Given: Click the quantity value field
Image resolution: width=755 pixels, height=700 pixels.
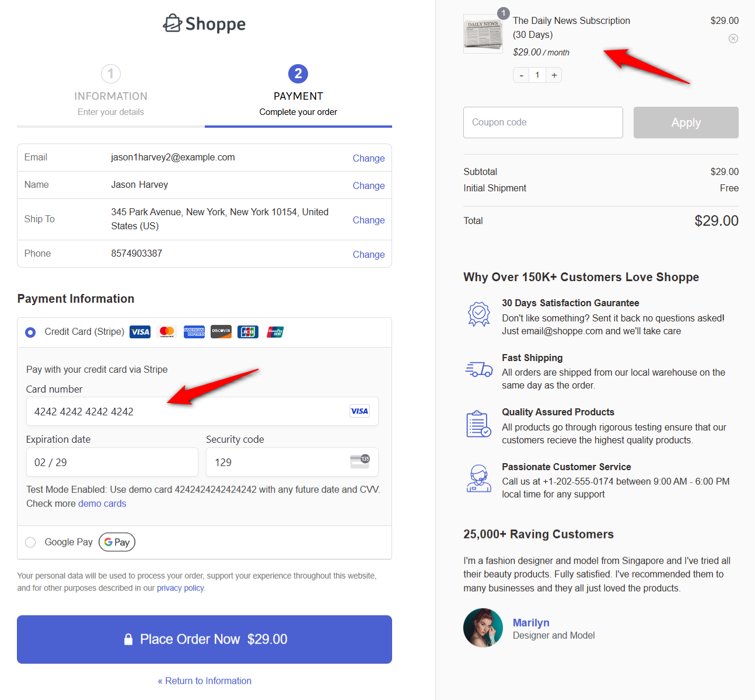Looking at the screenshot, I should [537, 75].
